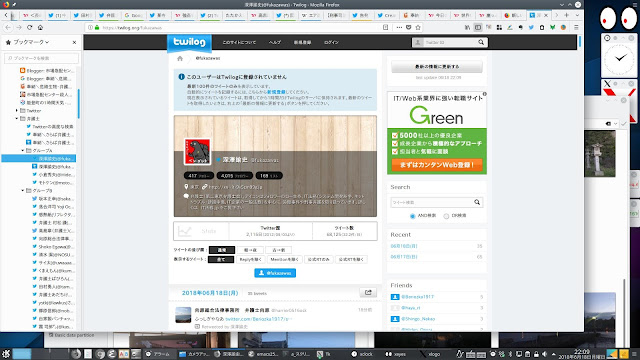The height and width of the screenshot is (360, 640).
Task: Select the AND検索 radio button
Action: pos(412,216)
